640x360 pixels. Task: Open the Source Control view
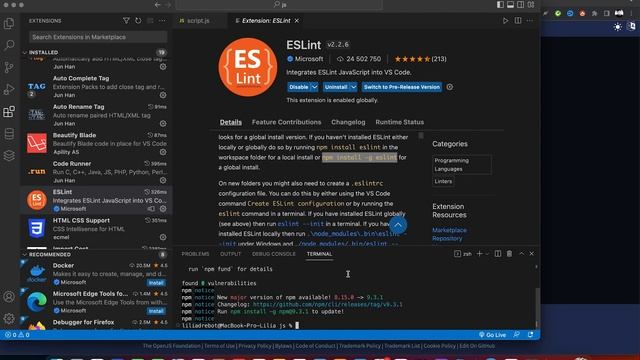(x=9, y=67)
